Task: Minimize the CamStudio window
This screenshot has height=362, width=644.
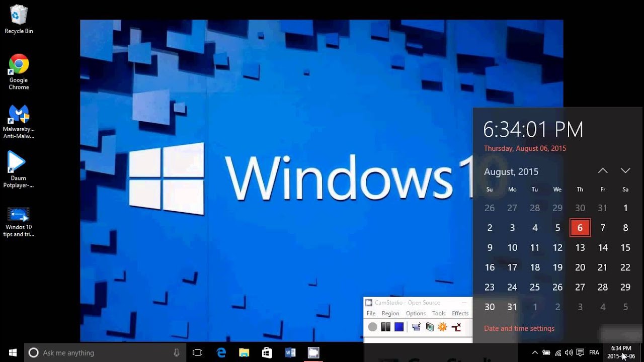Action: (x=464, y=303)
